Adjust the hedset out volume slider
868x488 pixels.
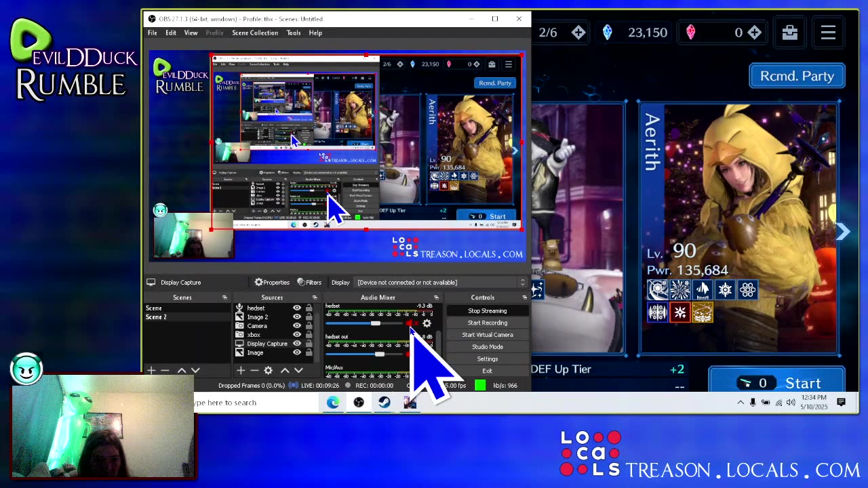click(379, 354)
